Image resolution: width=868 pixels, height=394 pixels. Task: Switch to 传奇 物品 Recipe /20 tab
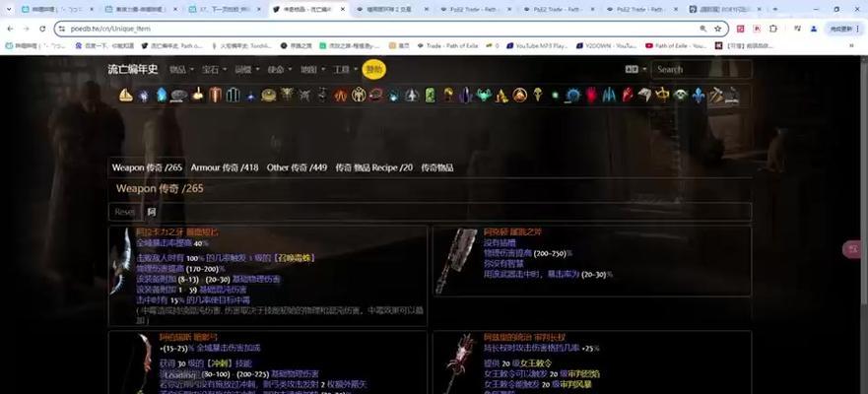point(373,167)
